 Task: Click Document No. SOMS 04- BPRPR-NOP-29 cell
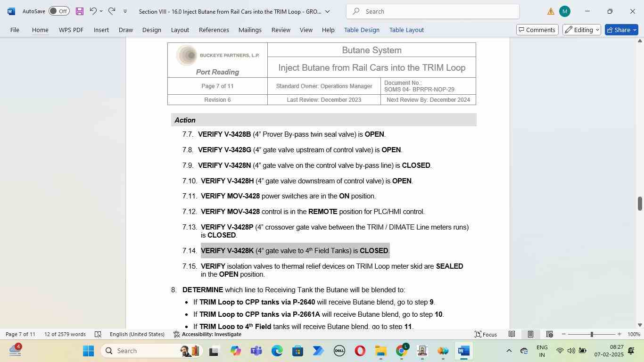(428, 86)
